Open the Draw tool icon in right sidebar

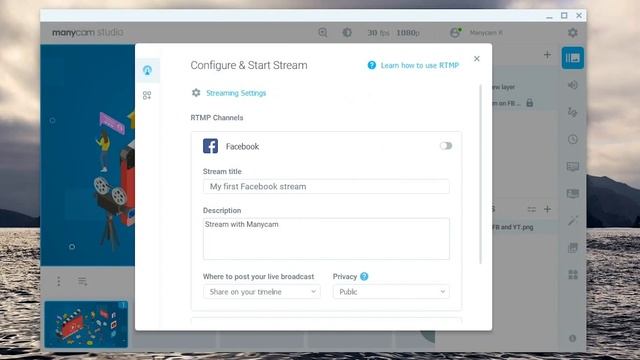click(x=573, y=112)
